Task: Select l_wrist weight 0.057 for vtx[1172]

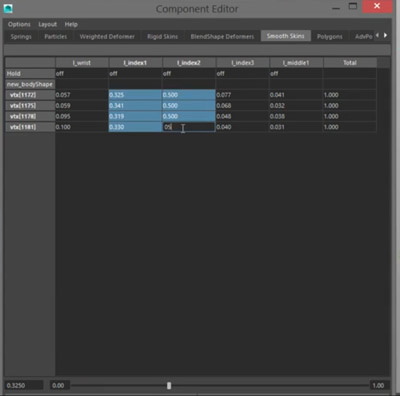Action: coord(82,95)
